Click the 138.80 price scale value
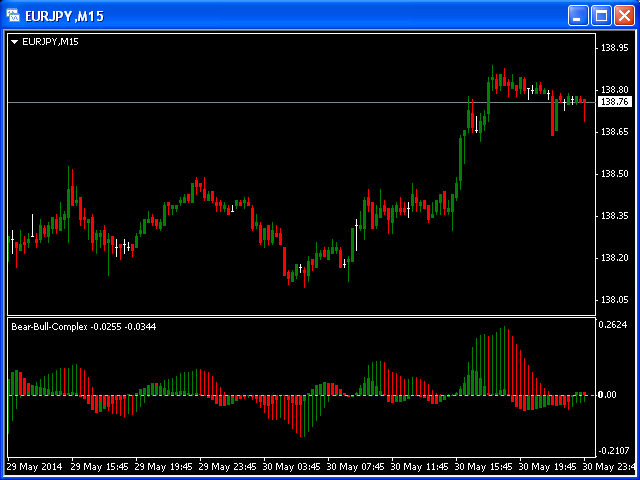Screen dimensions: 640x480 coord(614,90)
